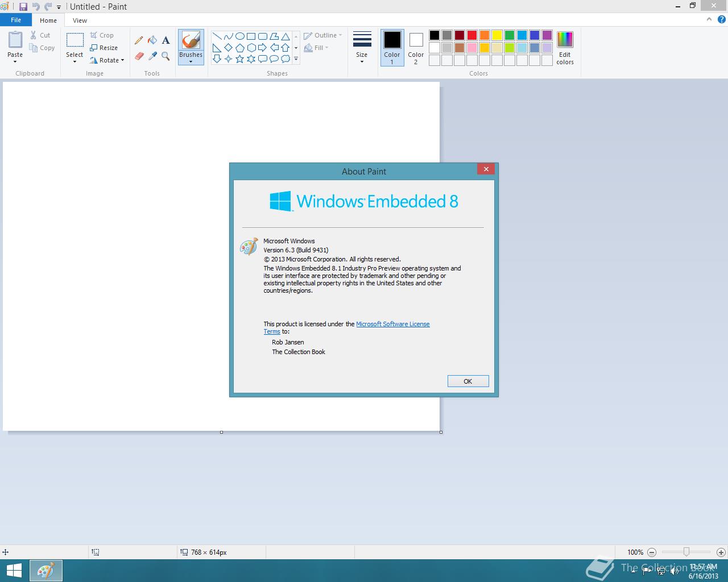Viewport: 728px width, 582px height.
Task: Choose the Curve shape
Action: 229,36
